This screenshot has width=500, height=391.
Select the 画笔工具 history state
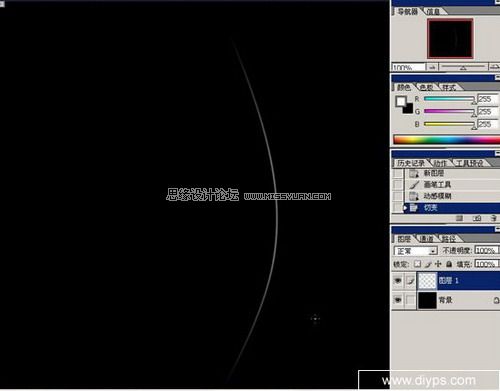[x=437, y=184]
